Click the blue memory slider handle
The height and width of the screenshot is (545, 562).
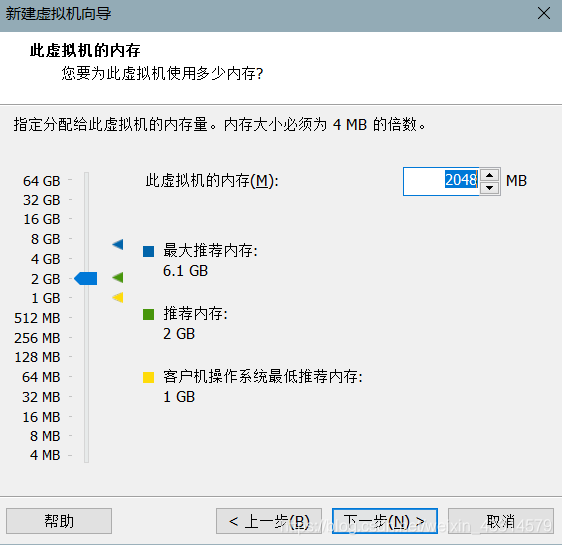click(x=86, y=278)
